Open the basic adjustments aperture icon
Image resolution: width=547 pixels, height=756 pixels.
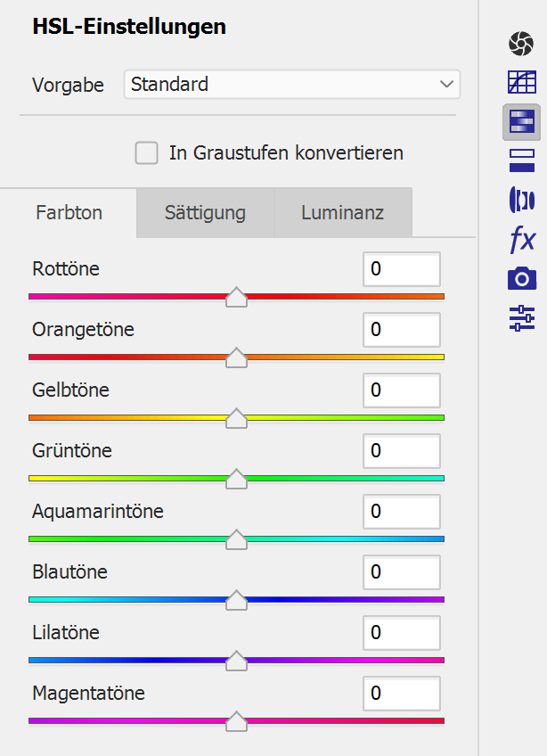521,43
